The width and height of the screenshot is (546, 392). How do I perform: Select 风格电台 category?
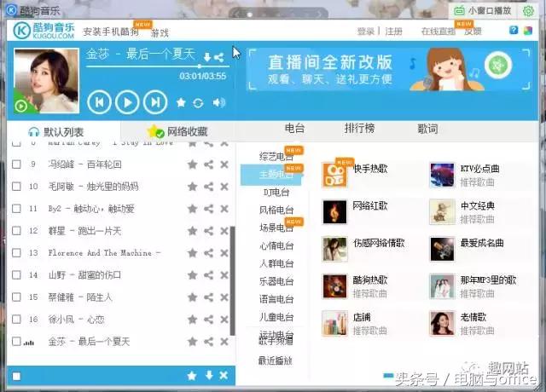[276, 210]
